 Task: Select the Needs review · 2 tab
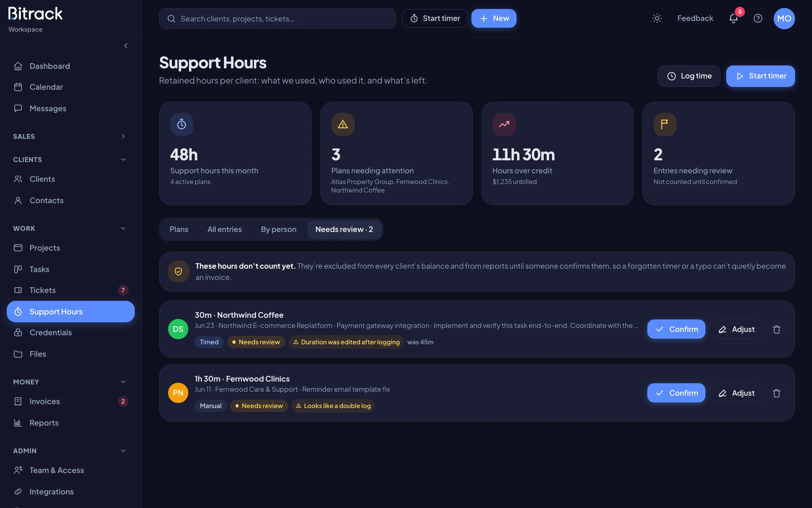pos(344,229)
